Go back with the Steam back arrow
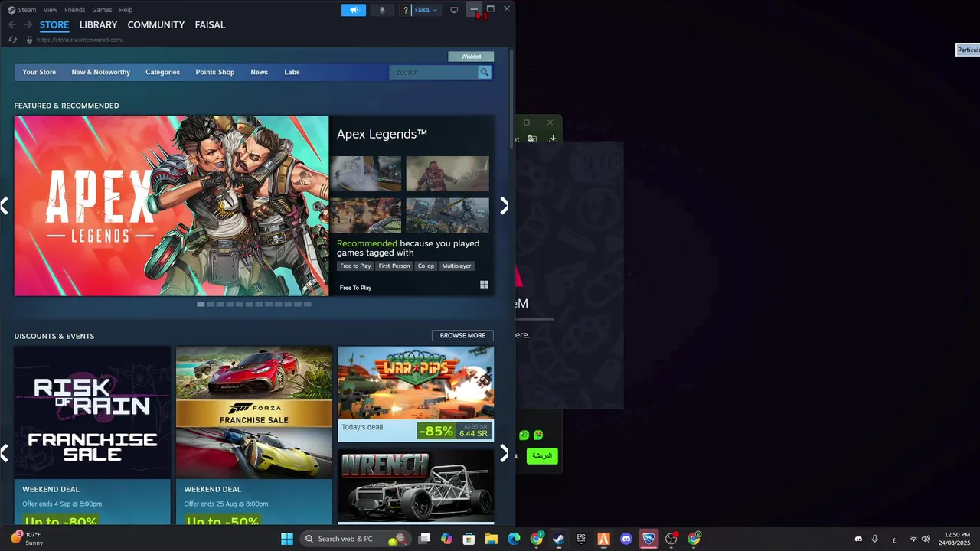980x551 pixels. pyautogui.click(x=12, y=24)
